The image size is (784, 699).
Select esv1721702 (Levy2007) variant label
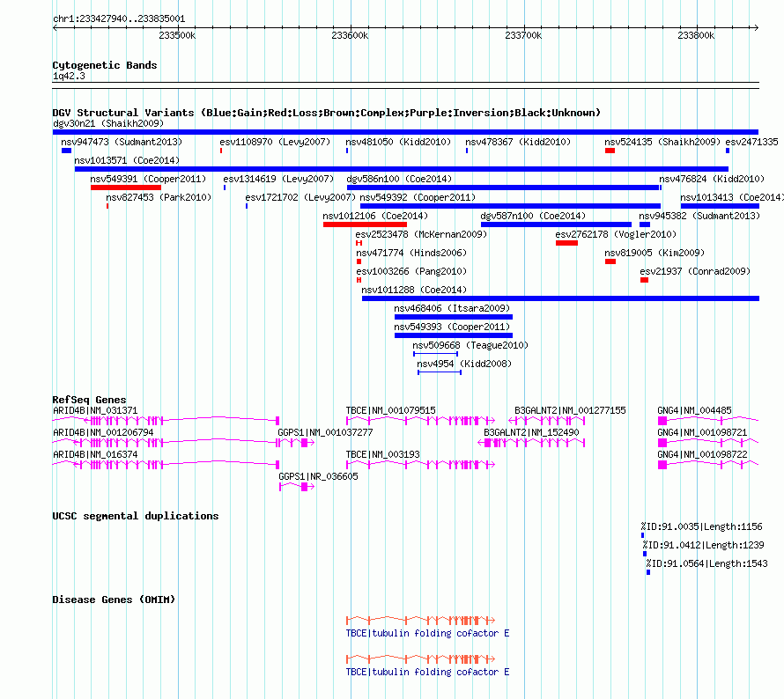point(300,197)
